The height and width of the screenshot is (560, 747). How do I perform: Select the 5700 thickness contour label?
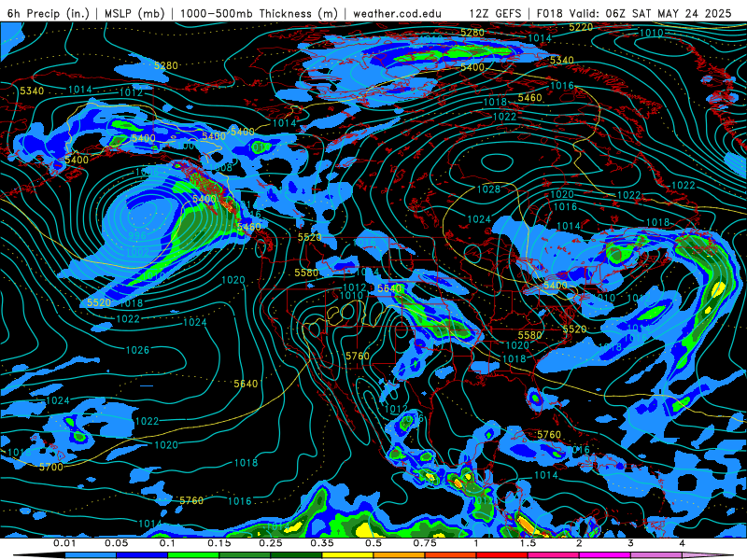tap(51, 468)
